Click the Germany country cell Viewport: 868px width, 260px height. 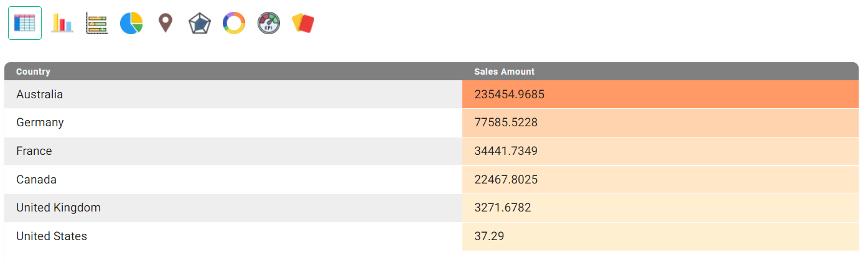pos(233,123)
